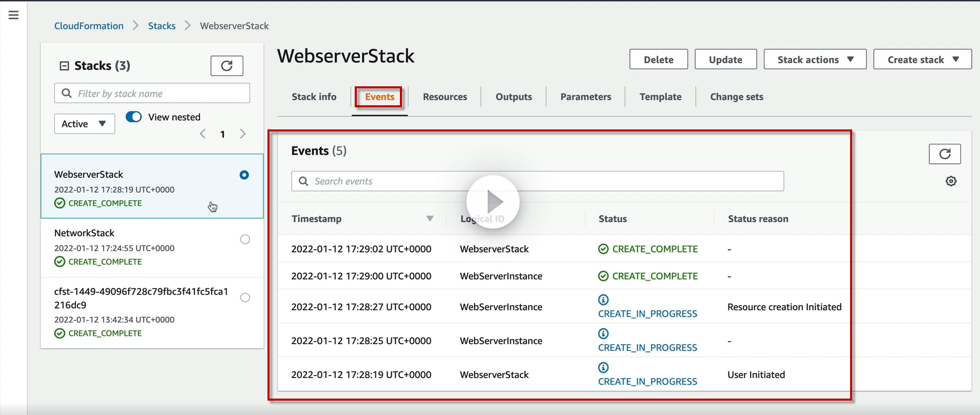Switch to the Stack info tab
The width and height of the screenshot is (980, 415).
click(x=314, y=97)
